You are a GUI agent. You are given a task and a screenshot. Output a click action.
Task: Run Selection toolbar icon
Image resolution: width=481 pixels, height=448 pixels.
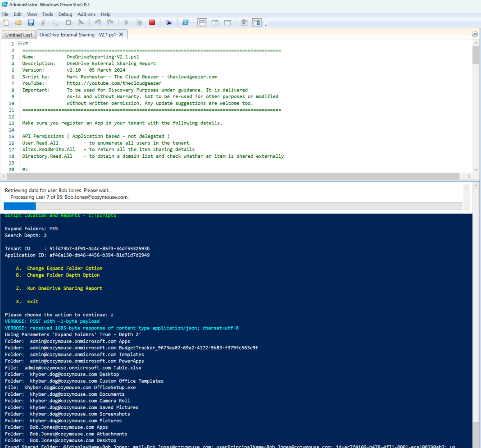pyautogui.click(x=139, y=23)
